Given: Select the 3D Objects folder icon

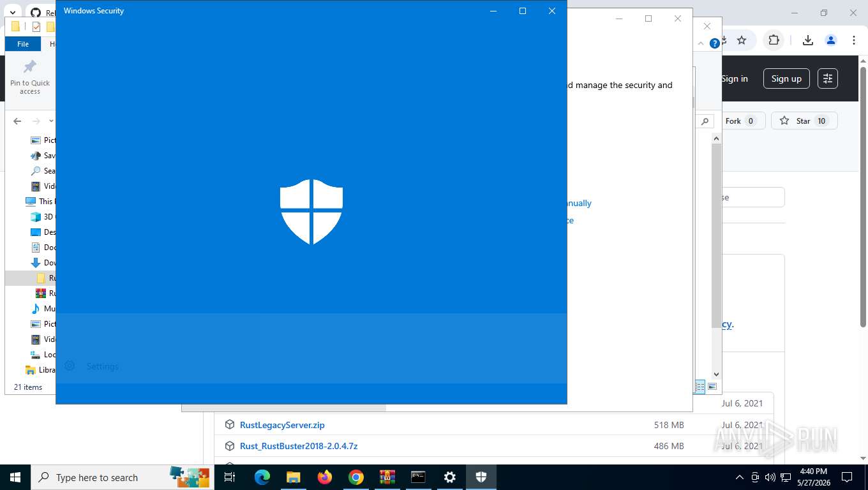Looking at the screenshot, I should 36,216.
